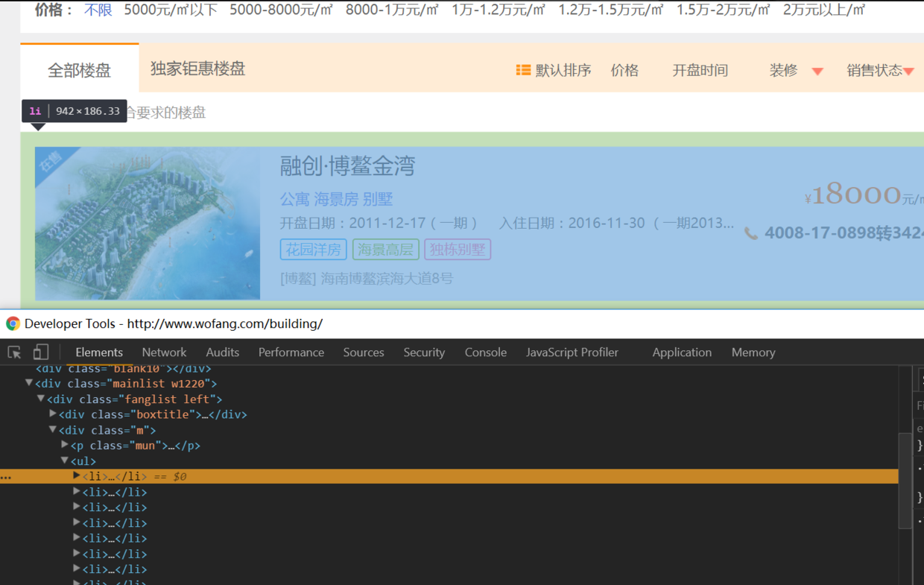The width and height of the screenshot is (924, 585).
Task: Collapse the div class m node
Action: [x=53, y=429]
